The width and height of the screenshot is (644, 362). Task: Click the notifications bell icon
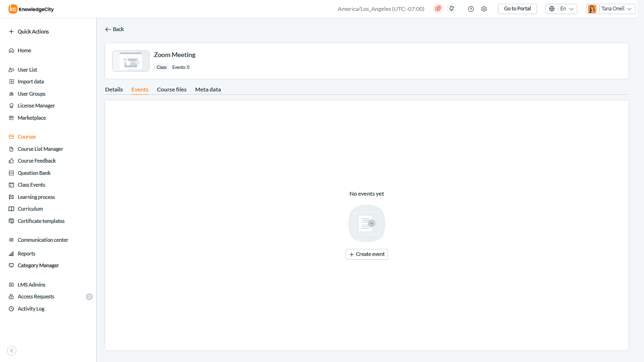452,8
